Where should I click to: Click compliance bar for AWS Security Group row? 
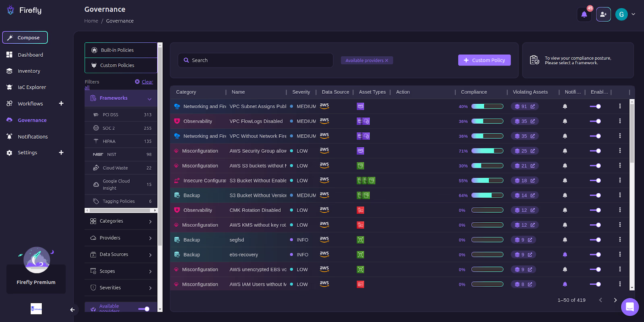(x=487, y=151)
